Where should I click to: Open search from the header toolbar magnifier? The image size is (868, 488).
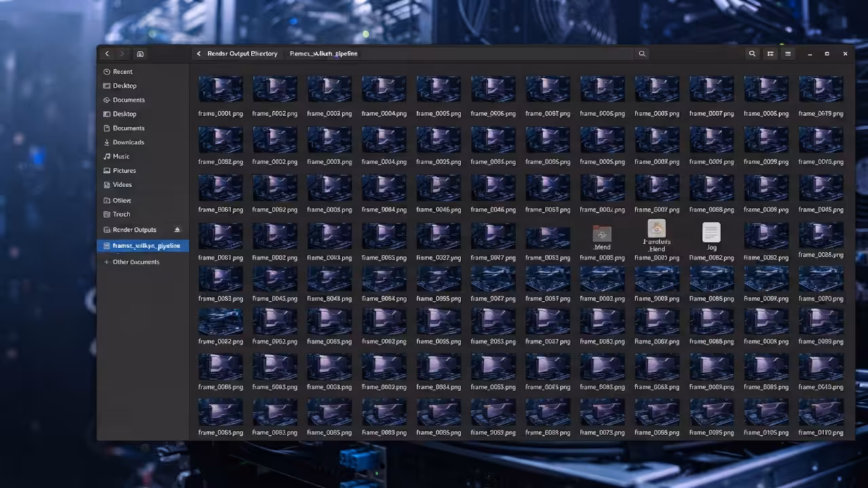coord(752,54)
